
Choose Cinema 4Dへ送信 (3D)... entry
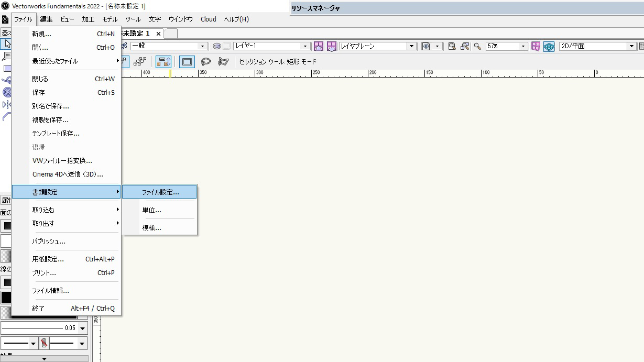click(67, 174)
